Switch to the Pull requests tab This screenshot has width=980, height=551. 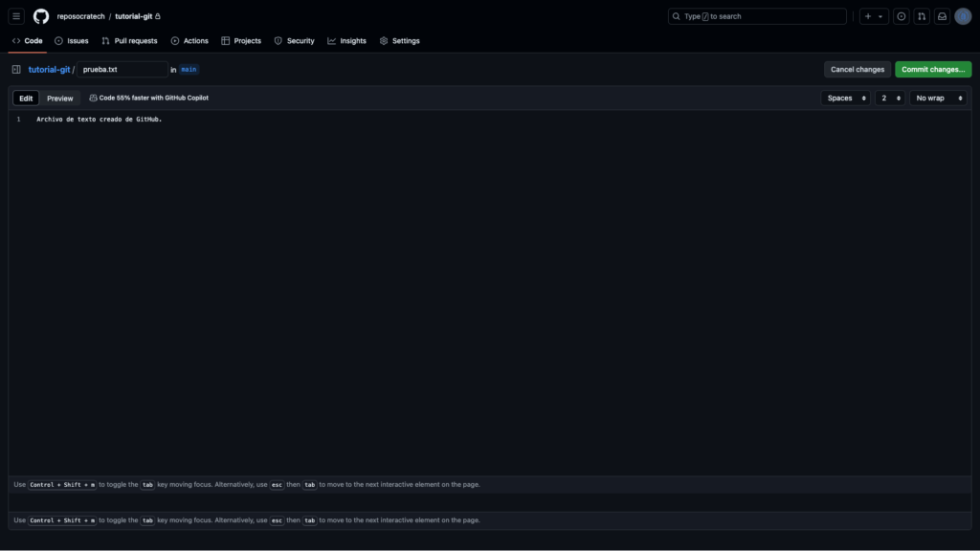point(129,40)
